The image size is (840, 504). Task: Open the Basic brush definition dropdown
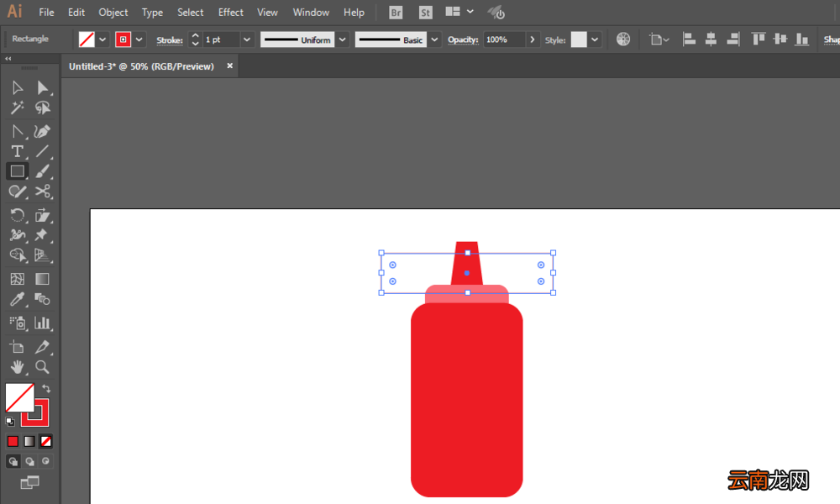(434, 39)
